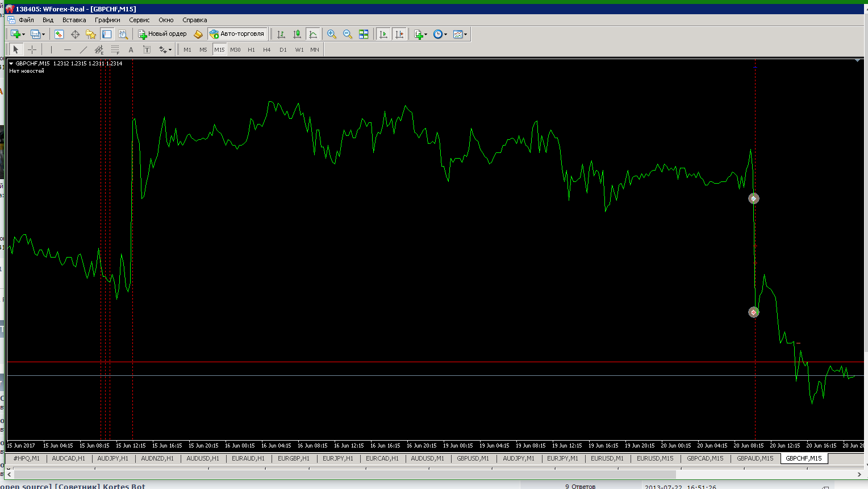Switch to the EURGBP,H1 chart tab

click(294, 458)
